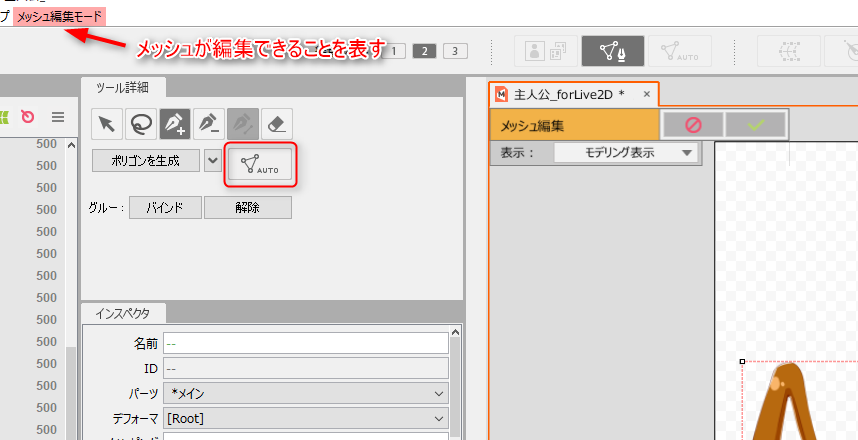Click the texture atlas icon in top toolbar

(546, 51)
